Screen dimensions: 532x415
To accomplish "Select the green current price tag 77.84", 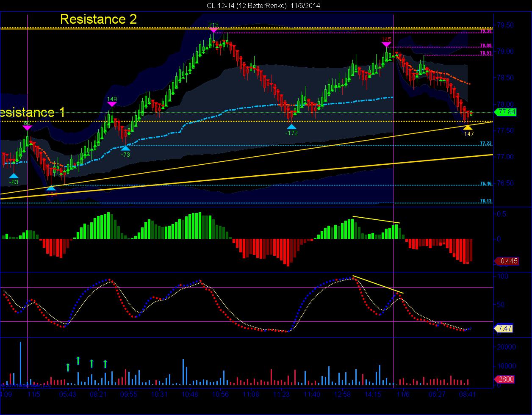I will click(x=506, y=112).
